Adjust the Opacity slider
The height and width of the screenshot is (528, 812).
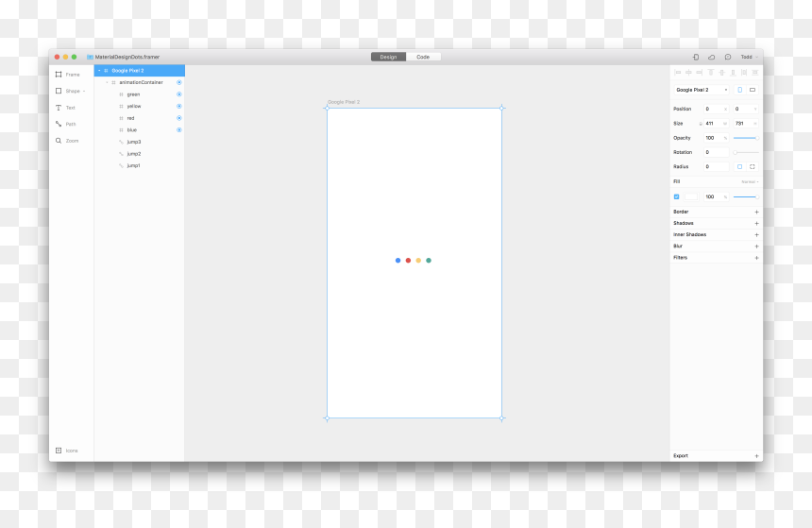click(x=746, y=138)
